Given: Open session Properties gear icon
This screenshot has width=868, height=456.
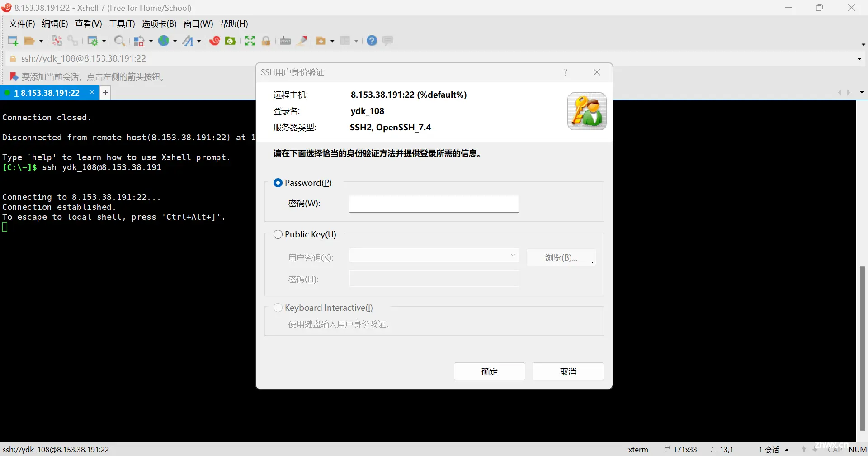Looking at the screenshot, I should pyautogui.click(x=93, y=41).
